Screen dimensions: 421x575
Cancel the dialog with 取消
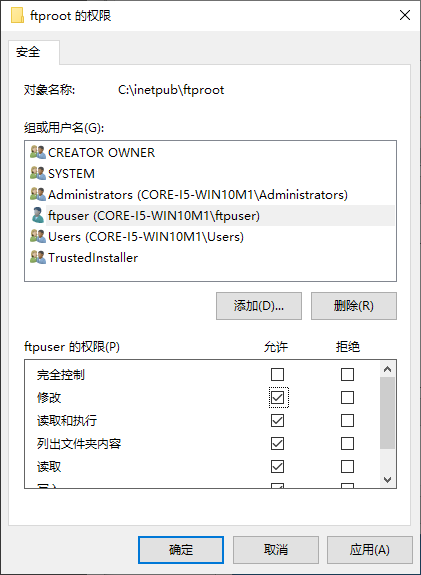276,550
